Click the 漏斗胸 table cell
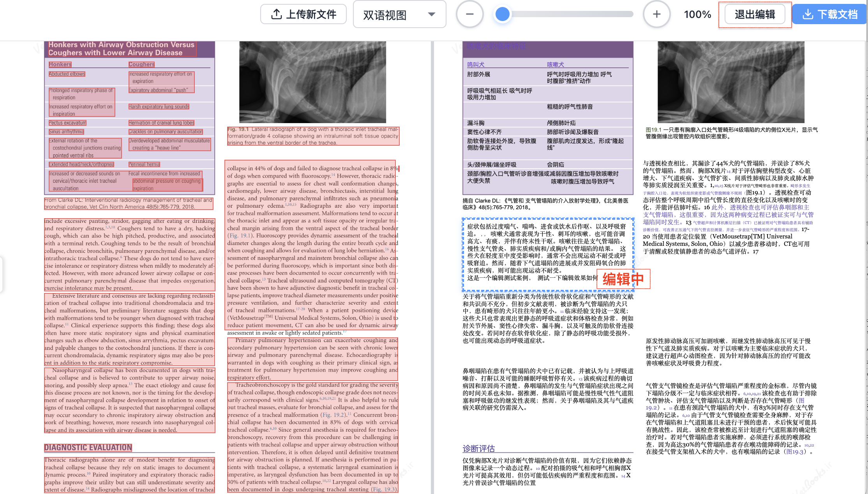Screen dimensions: 868x494 476,123
